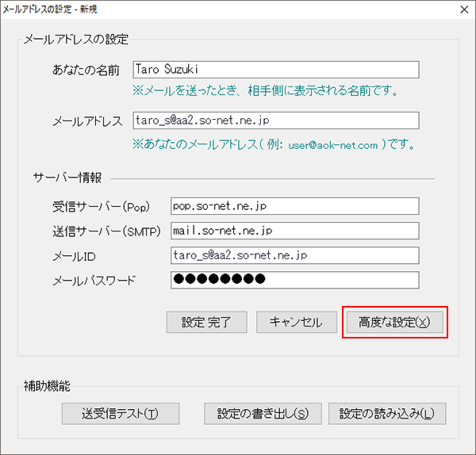476x455 pixels.
Task: Click the あなたの名前 label
Action: pyautogui.click(x=85, y=71)
